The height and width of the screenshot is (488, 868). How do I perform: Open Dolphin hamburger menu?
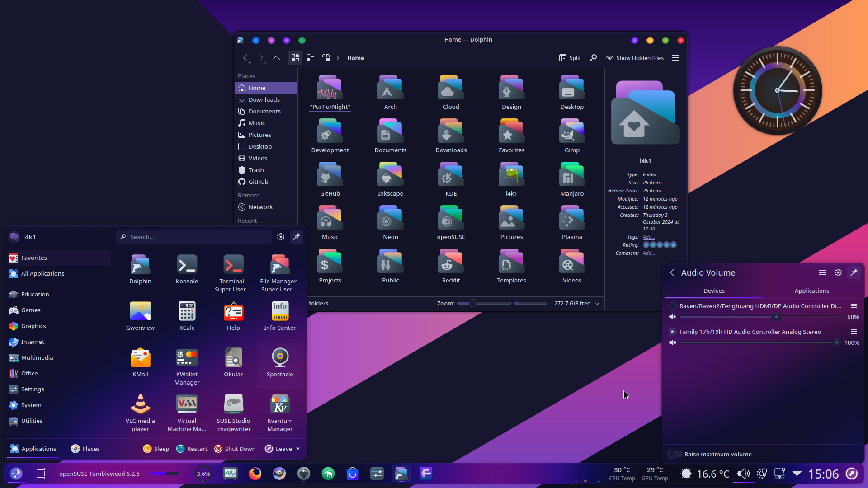pyautogui.click(x=676, y=58)
